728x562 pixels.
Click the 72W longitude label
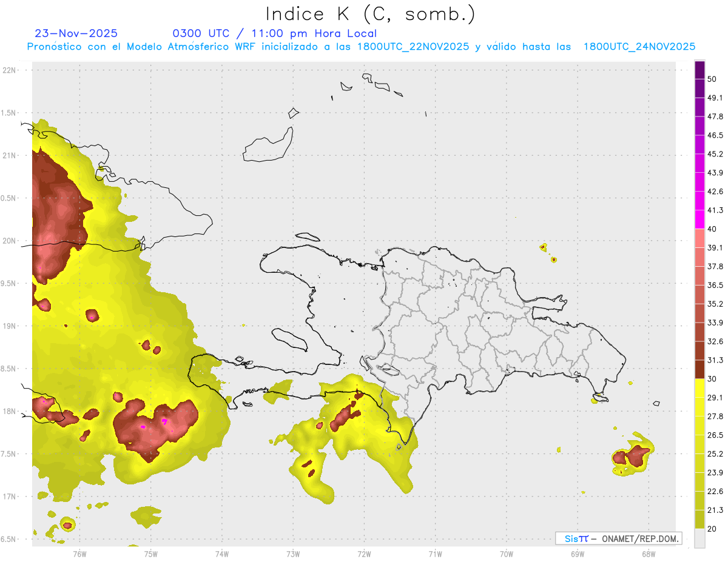point(364,554)
